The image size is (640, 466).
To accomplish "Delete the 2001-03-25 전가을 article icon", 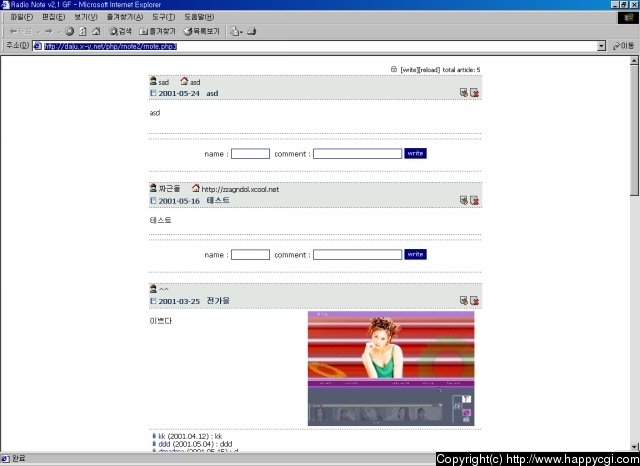I will click(x=474, y=300).
